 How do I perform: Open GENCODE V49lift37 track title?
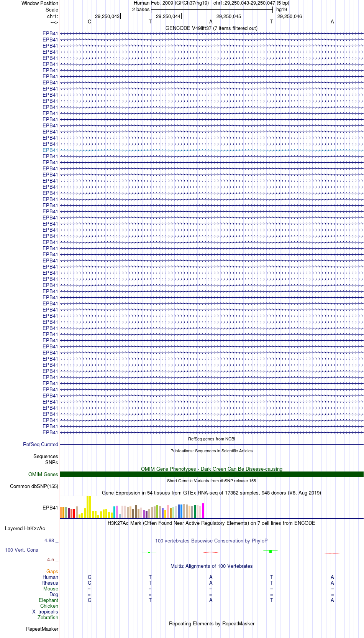coord(212,28)
